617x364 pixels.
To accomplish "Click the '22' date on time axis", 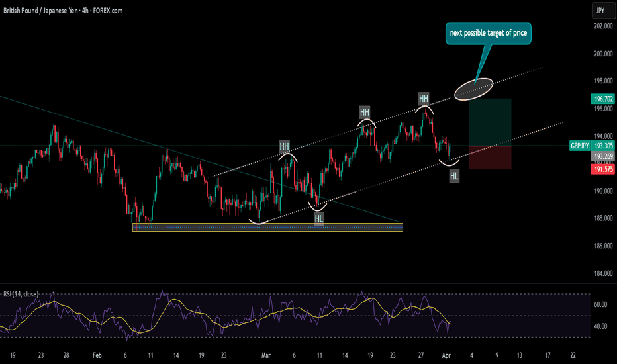I will (x=573, y=355).
